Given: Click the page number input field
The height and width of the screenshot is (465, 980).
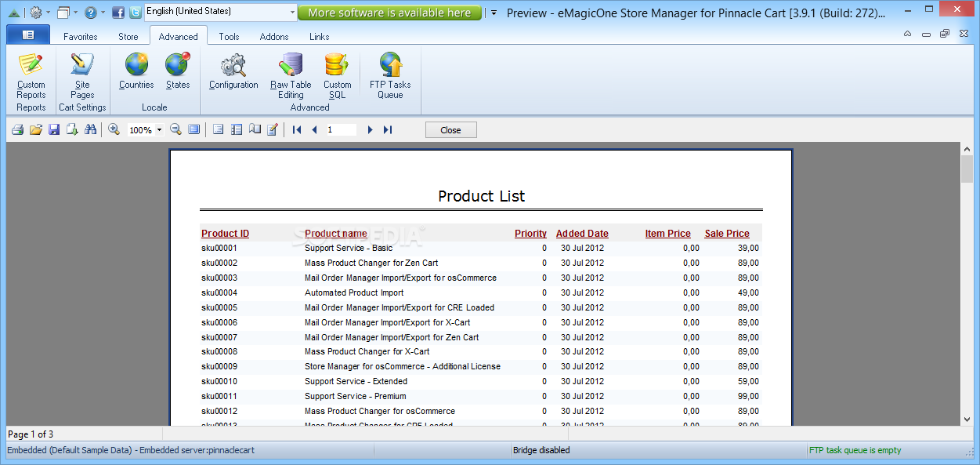Looking at the screenshot, I should [x=341, y=129].
